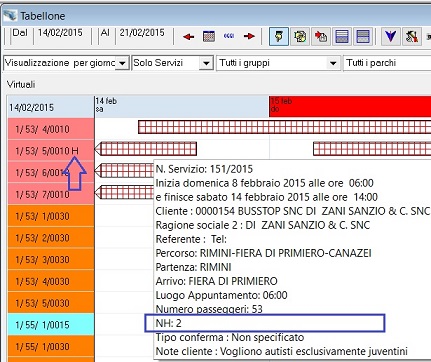Image resolution: width=431 pixels, height=362 pixels.
Task: Toggle the highlighted pin toolbar button
Action: [x=279, y=36]
